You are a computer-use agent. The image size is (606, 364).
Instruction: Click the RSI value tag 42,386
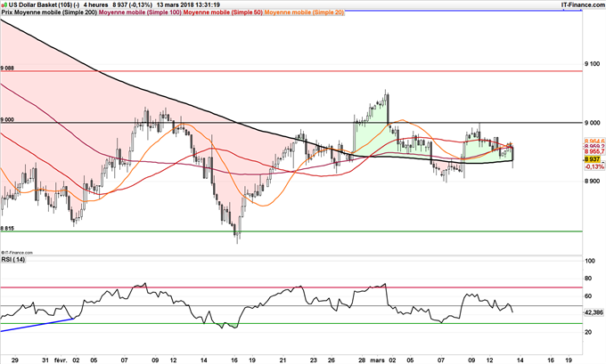pyautogui.click(x=594, y=313)
